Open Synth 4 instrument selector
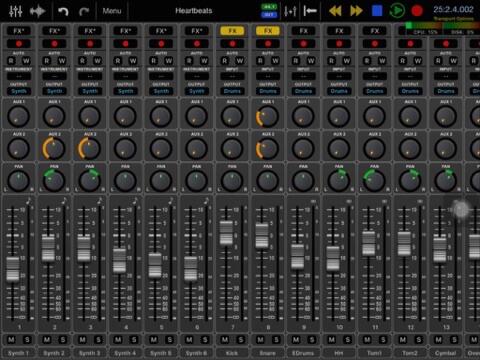The image size is (480, 360). point(126,76)
